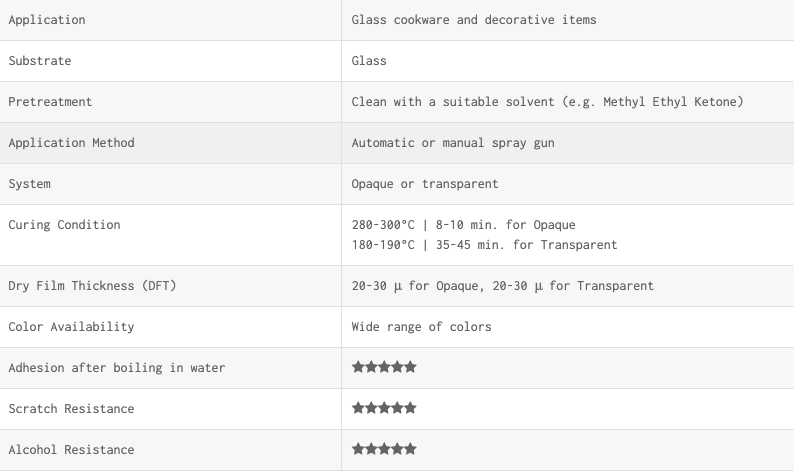Click the Scratch Resistance star rating
The image size is (794, 471).
tap(384, 408)
